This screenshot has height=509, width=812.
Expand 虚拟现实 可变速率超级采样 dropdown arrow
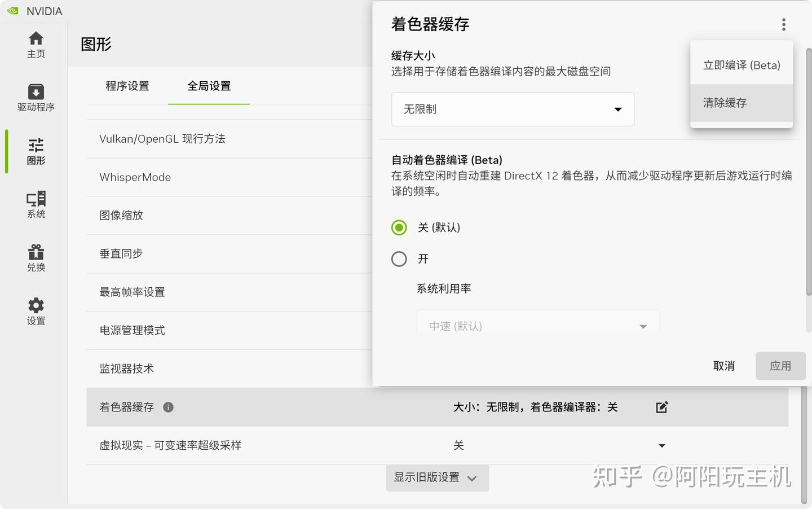(x=662, y=446)
